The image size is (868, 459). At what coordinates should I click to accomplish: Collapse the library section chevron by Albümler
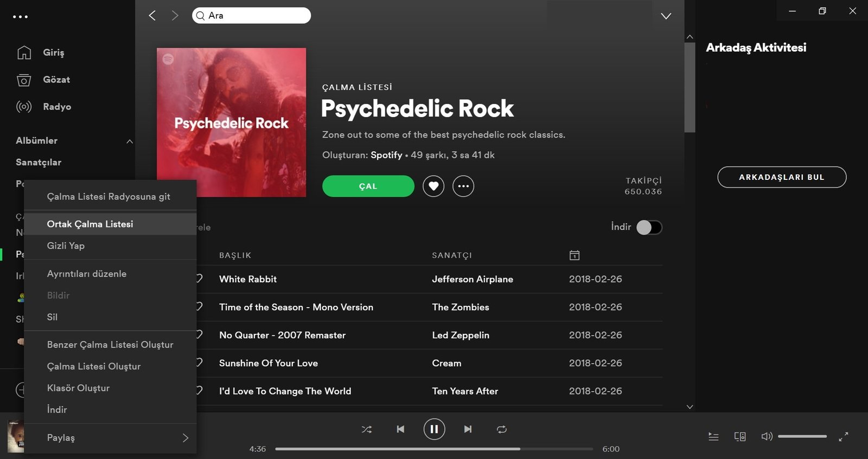(x=129, y=141)
